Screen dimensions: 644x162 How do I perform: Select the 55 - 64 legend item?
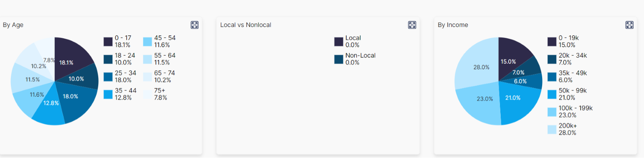point(159,59)
